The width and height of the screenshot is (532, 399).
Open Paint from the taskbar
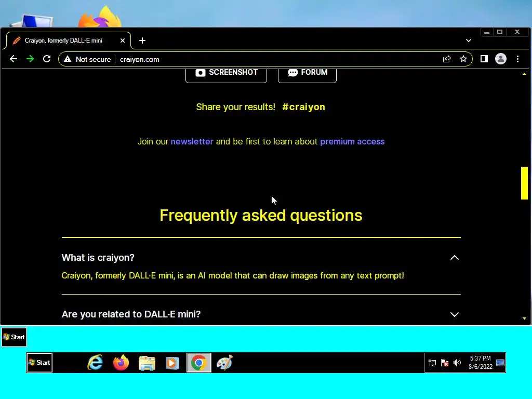click(x=224, y=362)
